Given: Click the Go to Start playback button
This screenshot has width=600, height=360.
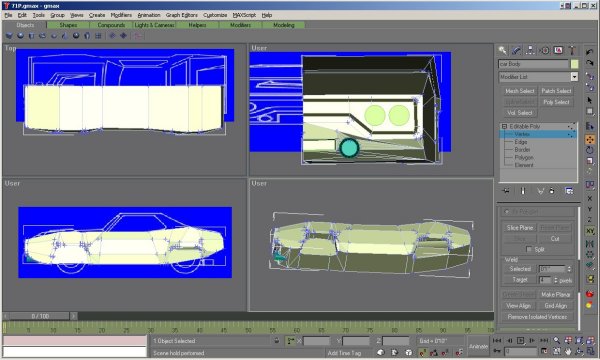Looking at the screenshot, I should click(x=497, y=340).
